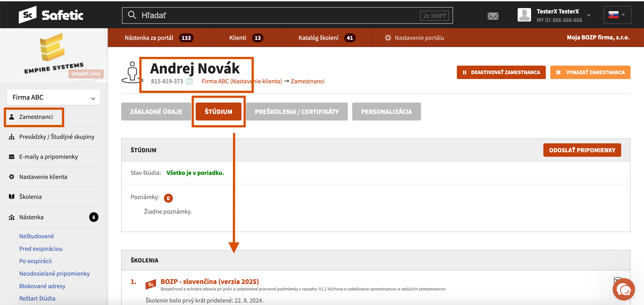Image resolution: width=644 pixels, height=305 pixels.
Task: Click the employee figure icon beside Andrej Novák
Action: pyautogui.click(x=132, y=72)
